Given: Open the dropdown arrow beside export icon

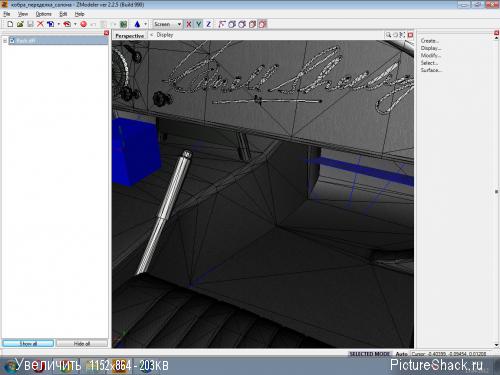Looking at the screenshot, I should 75,24.
